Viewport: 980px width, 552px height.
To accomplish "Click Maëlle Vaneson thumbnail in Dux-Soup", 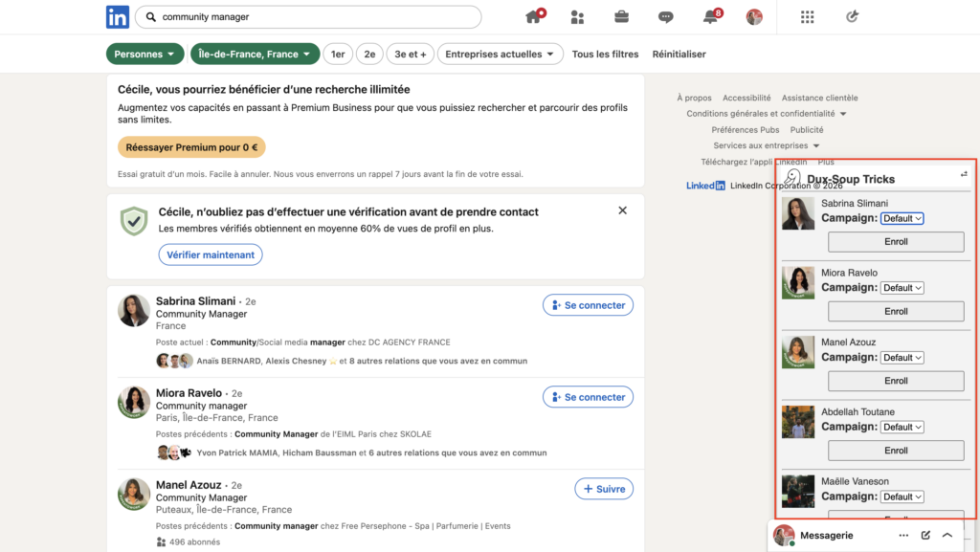I will pyautogui.click(x=798, y=491).
